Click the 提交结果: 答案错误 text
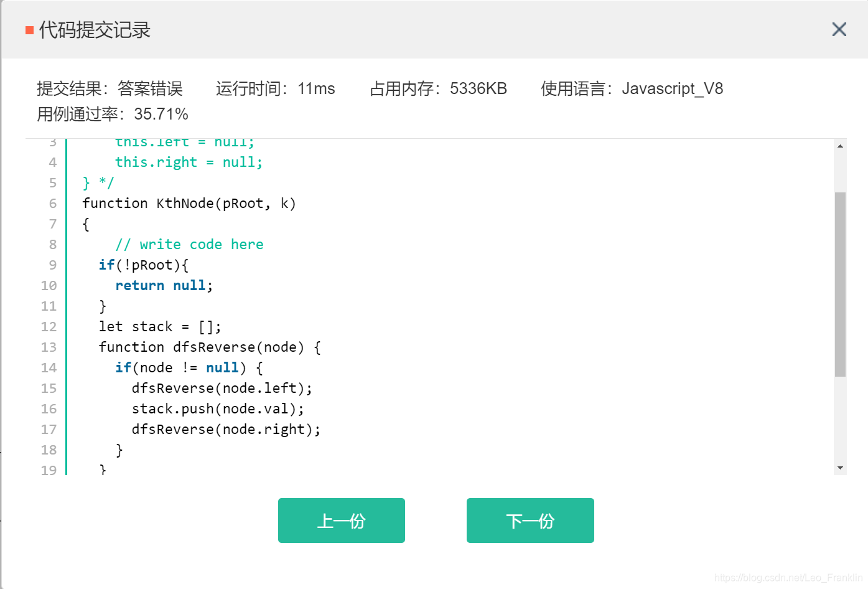Screen dimensions: 868x589 pyautogui.click(x=110, y=89)
